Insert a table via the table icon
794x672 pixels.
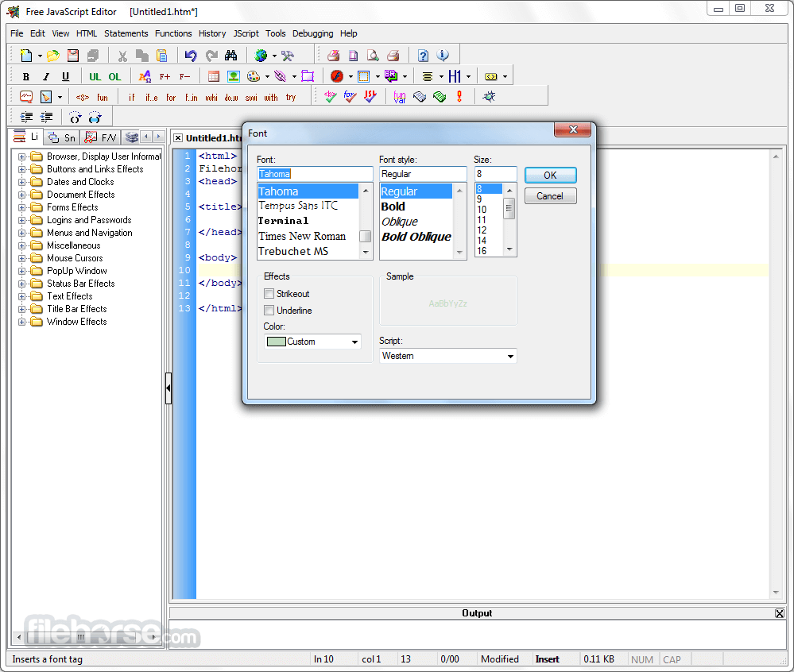click(x=214, y=76)
